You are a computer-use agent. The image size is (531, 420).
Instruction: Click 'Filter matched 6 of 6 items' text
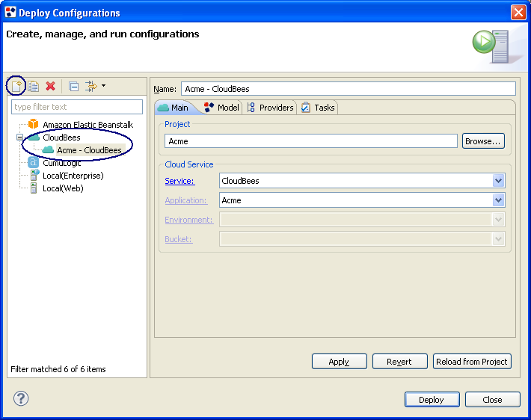coord(58,369)
